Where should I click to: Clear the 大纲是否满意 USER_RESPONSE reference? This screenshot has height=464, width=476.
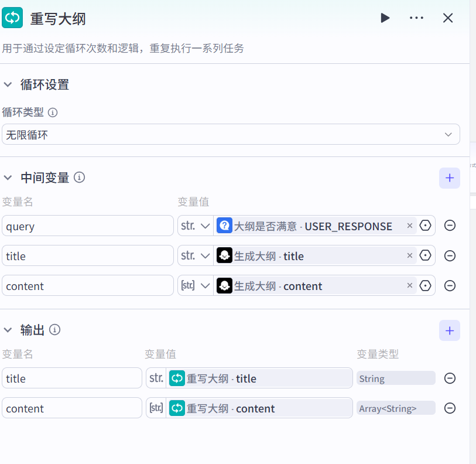pos(409,226)
